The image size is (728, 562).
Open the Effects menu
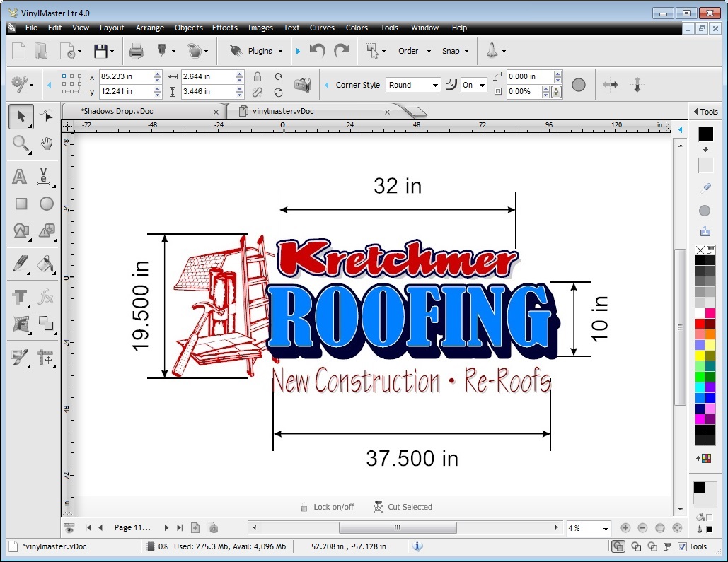pyautogui.click(x=225, y=28)
